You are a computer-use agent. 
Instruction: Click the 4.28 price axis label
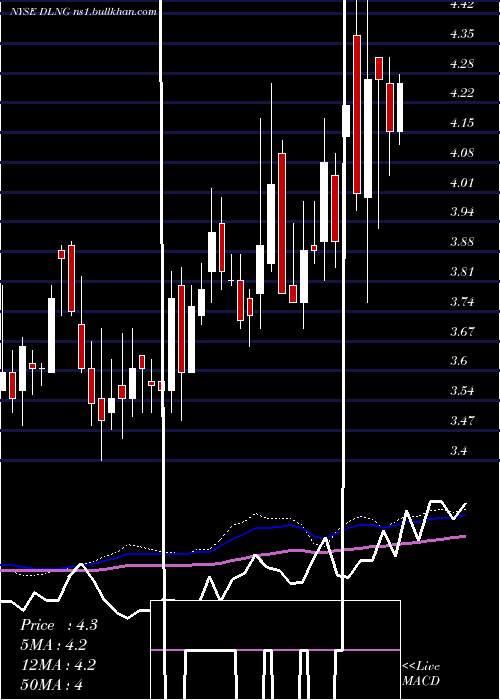coord(462,63)
